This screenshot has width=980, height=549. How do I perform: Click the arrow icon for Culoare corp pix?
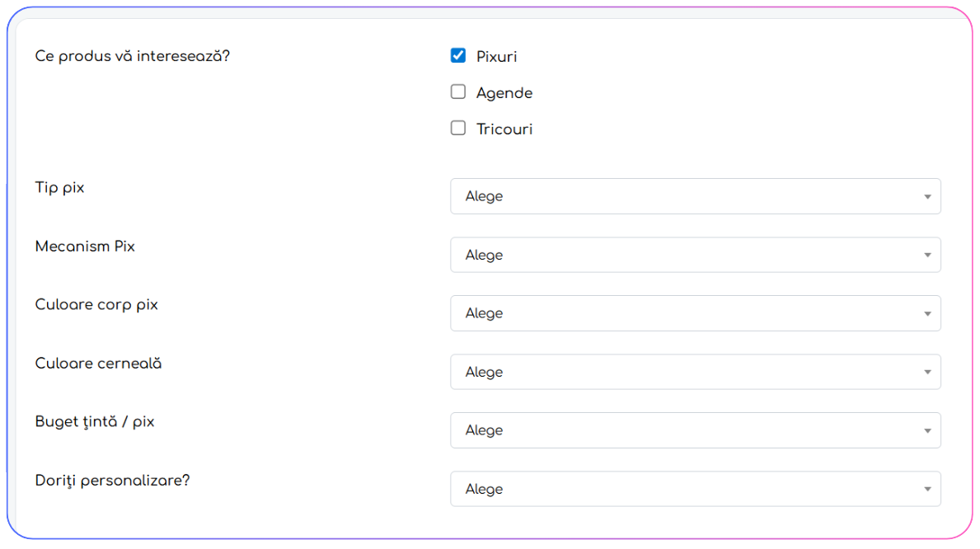point(927,314)
